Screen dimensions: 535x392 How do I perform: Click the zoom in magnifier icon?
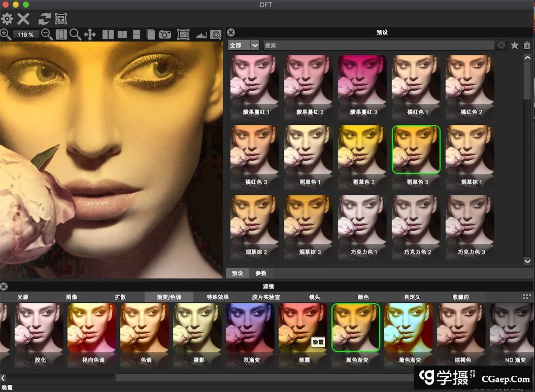pos(6,34)
